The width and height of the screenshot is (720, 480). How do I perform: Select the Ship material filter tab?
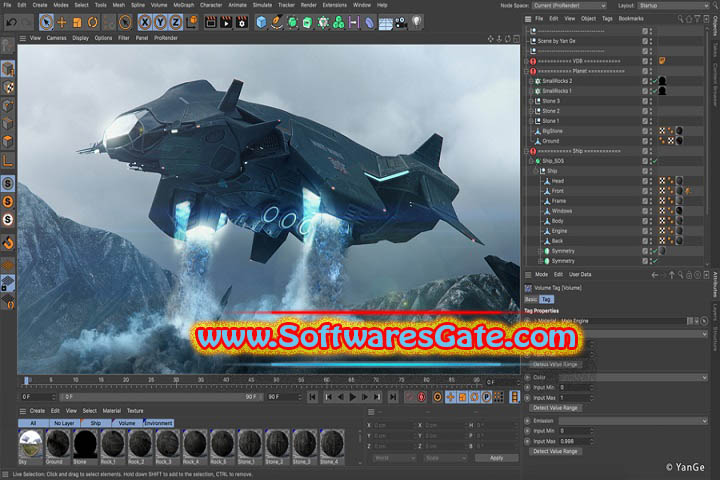coord(96,423)
